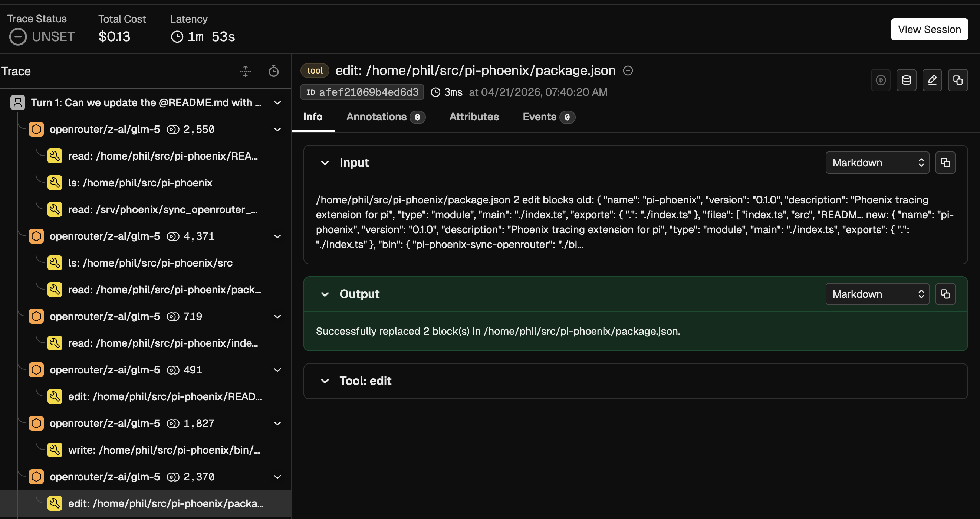Click the expand/collapse all icon in Trace header
The image size is (980, 519).
click(246, 71)
